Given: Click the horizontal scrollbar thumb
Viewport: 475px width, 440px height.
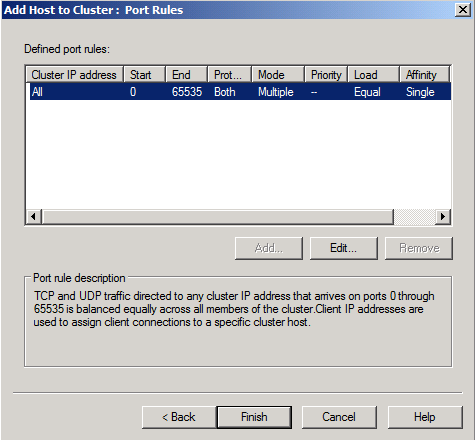Looking at the screenshot, I should tap(218, 217).
